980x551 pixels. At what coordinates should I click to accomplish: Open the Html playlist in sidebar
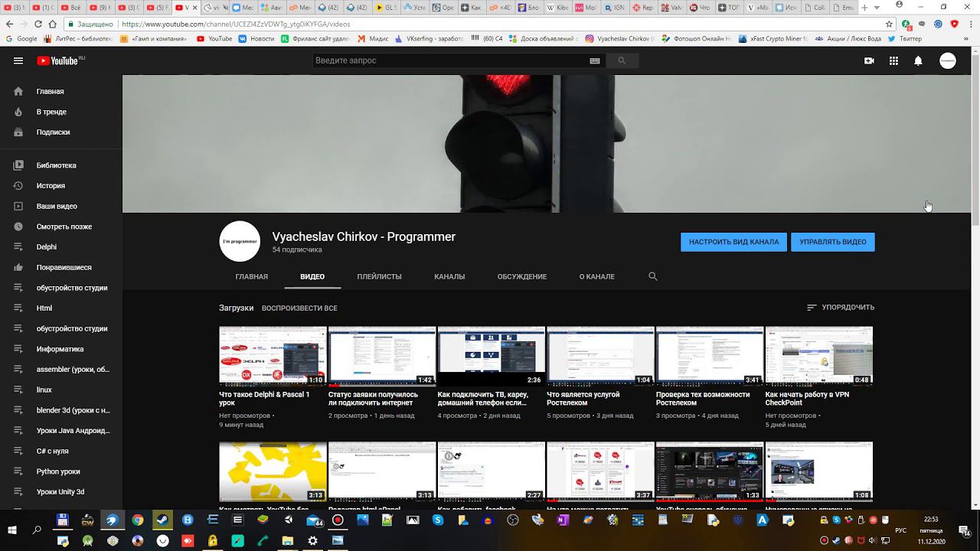tap(61, 308)
